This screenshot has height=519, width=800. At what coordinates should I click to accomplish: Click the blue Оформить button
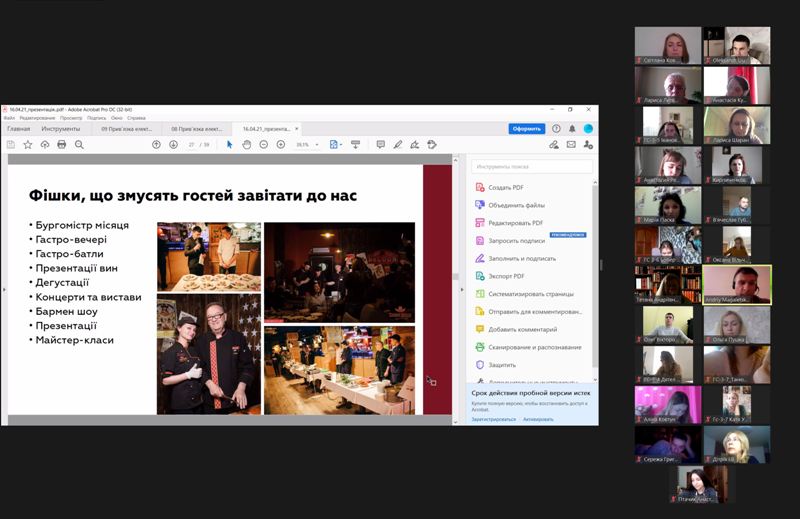pyautogui.click(x=526, y=129)
